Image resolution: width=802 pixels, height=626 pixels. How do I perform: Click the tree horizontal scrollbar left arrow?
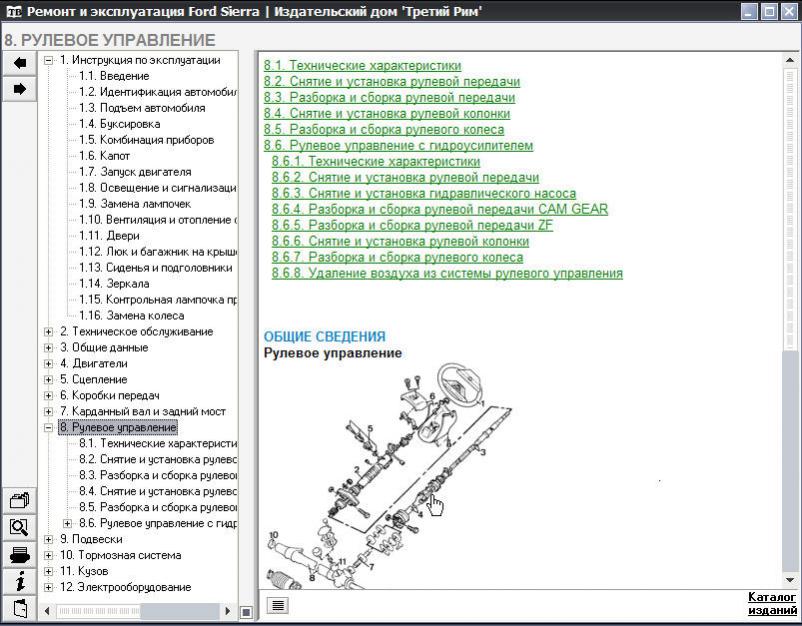pyautogui.click(x=47, y=611)
